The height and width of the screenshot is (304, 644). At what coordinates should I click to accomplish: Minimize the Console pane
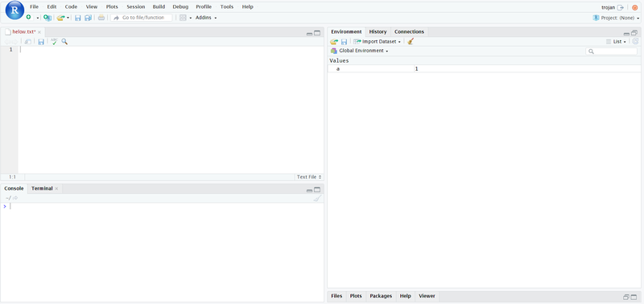(x=310, y=191)
